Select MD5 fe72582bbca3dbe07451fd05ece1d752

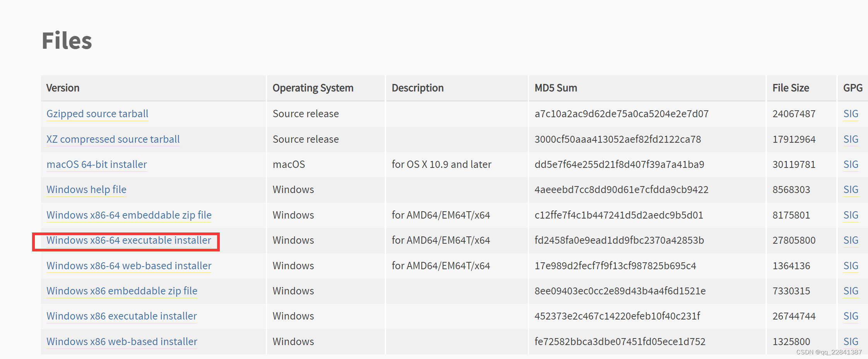click(x=620, y=342)
